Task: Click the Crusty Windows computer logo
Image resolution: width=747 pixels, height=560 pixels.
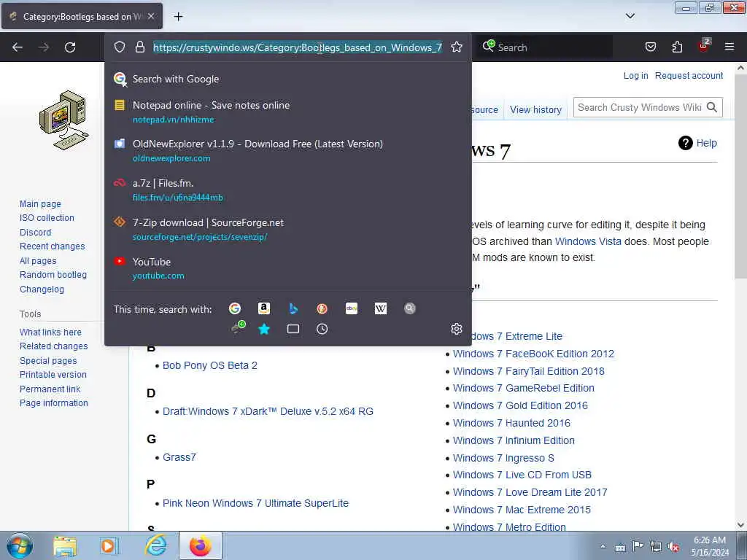Action: (x=64, y=120)
